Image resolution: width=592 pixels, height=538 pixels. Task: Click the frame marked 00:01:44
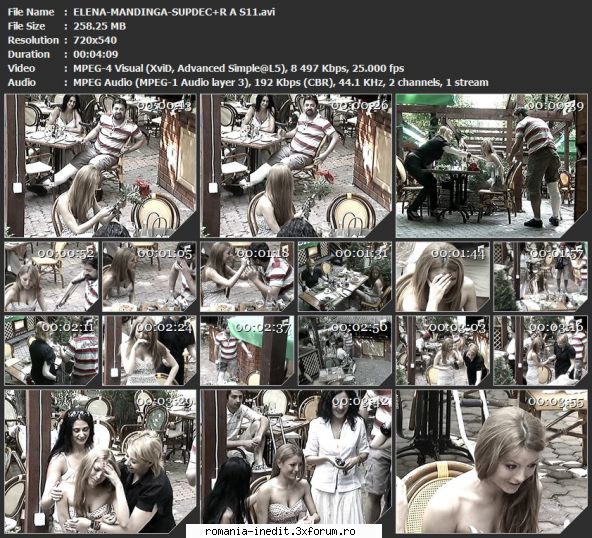tap(443, 276)
